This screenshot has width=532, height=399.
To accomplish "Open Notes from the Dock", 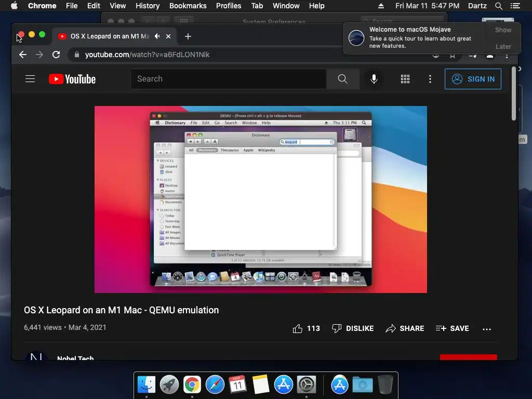I will pos(261,385).
